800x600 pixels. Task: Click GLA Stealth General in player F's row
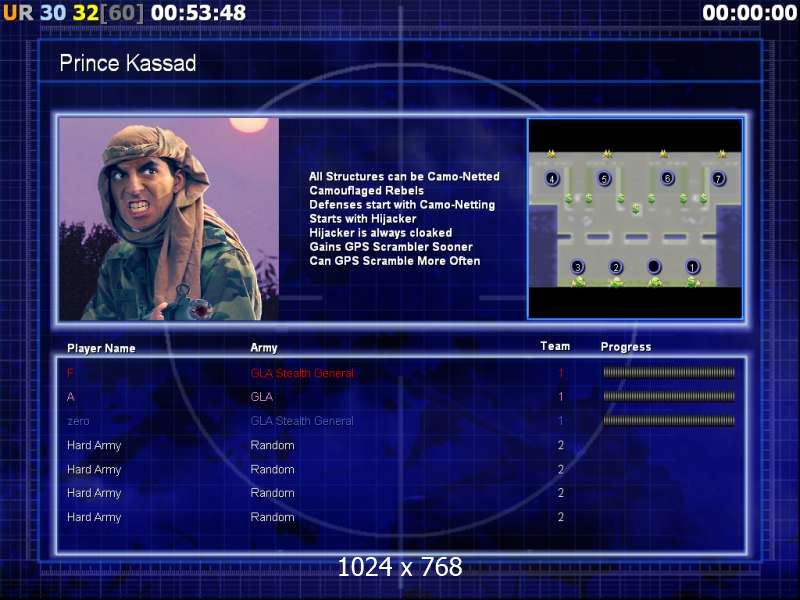(302, 373)
